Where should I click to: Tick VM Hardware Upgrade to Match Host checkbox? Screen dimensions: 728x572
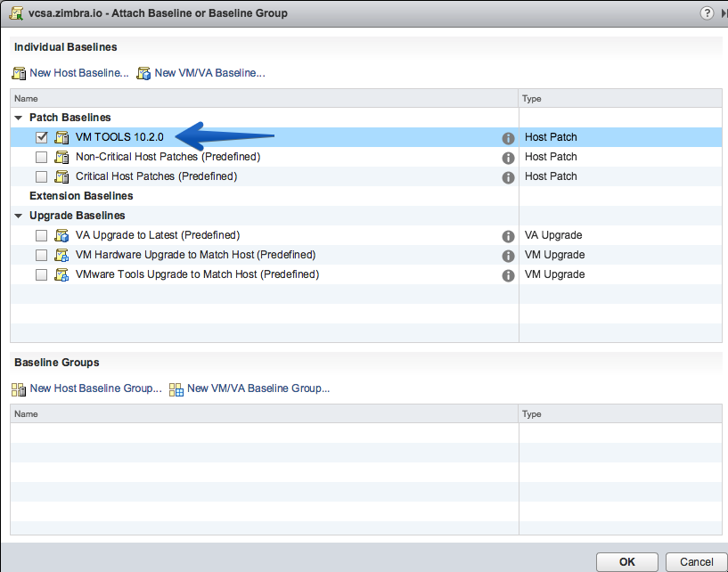(41, 255)
